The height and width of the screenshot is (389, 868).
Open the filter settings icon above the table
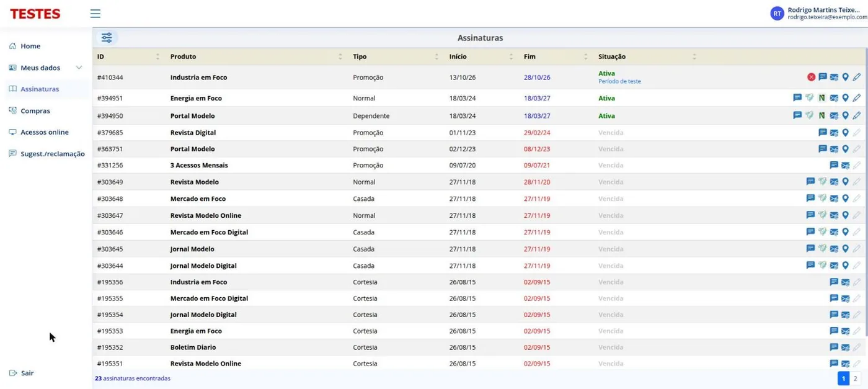coord(107,38)
